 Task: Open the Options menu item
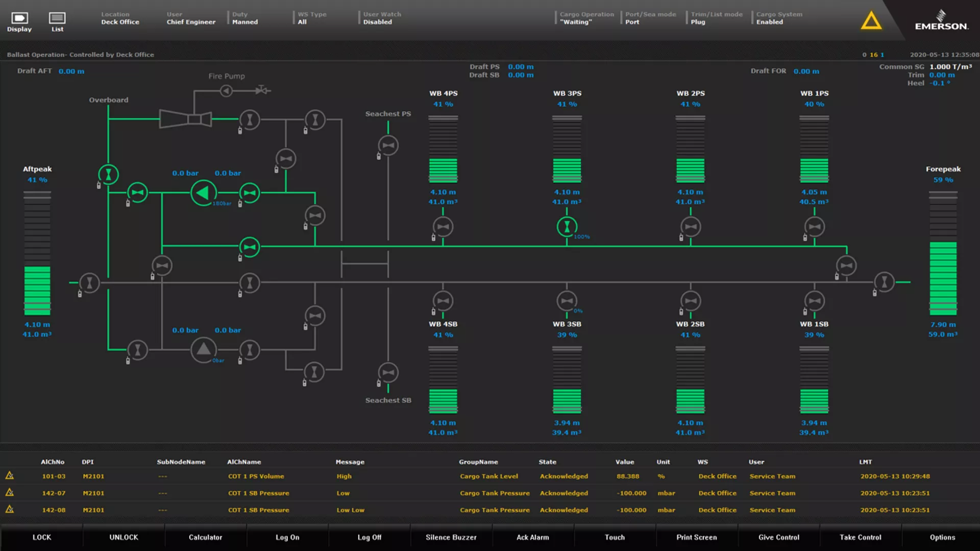(x=942, y=537)
